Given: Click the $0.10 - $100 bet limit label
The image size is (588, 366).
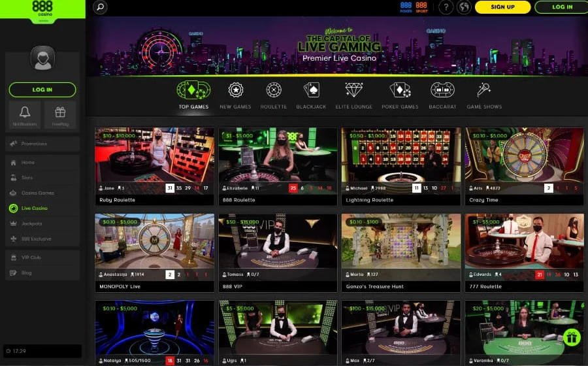Looking at the screenshot, I should coord(364,222).
